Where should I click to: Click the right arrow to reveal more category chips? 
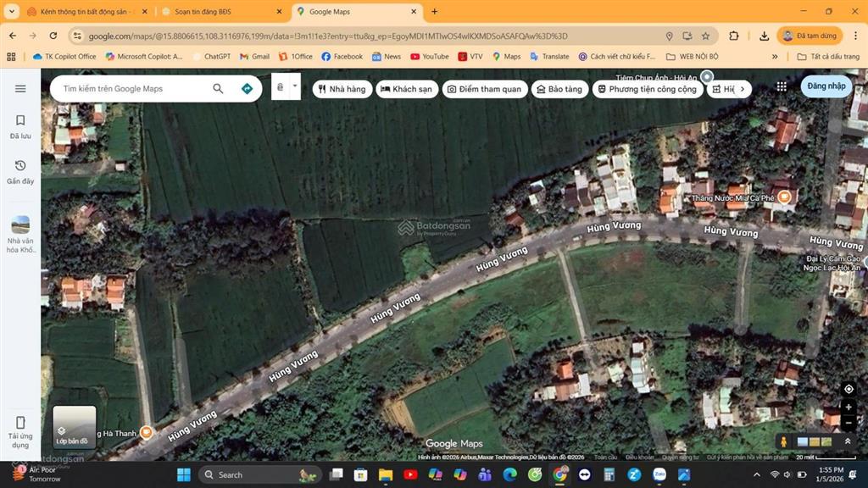742,88
